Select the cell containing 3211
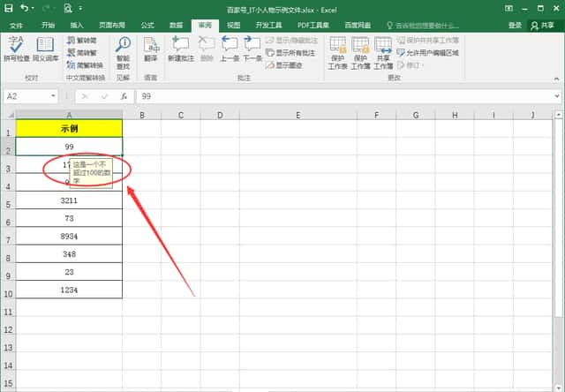 [69, 200]
